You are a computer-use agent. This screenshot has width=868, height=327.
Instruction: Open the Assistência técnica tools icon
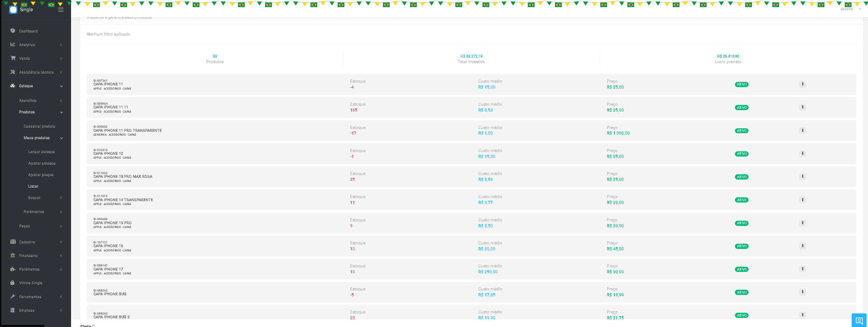[x=13, y=72]
